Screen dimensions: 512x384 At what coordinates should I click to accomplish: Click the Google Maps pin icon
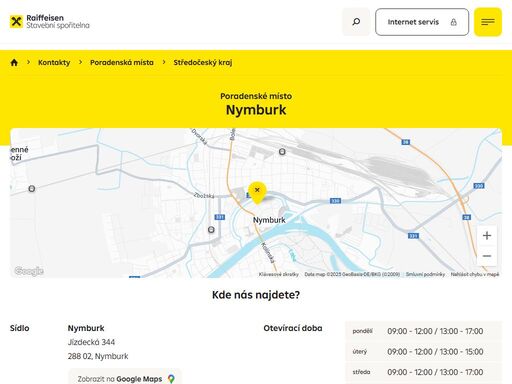click(171, 379)
